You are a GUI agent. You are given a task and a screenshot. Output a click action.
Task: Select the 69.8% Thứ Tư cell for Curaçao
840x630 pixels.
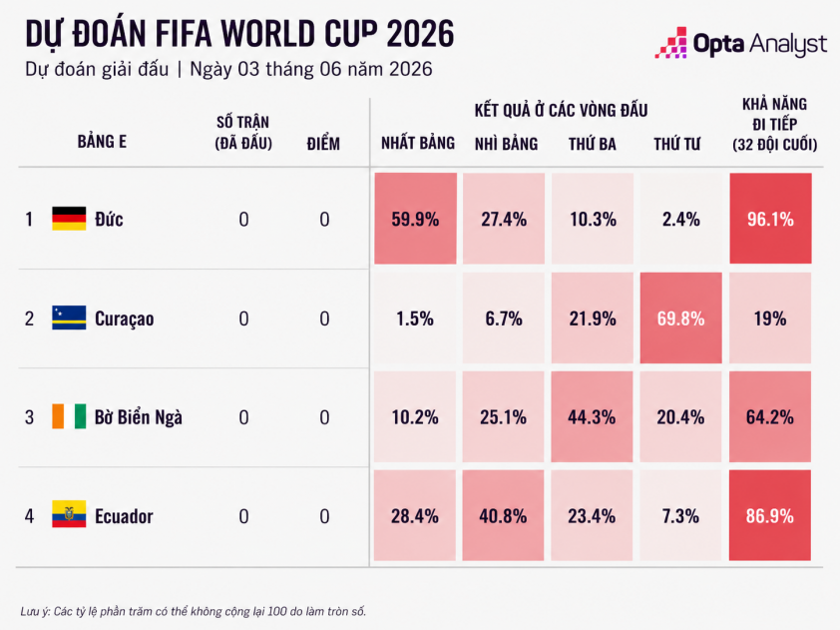[681, 317]
